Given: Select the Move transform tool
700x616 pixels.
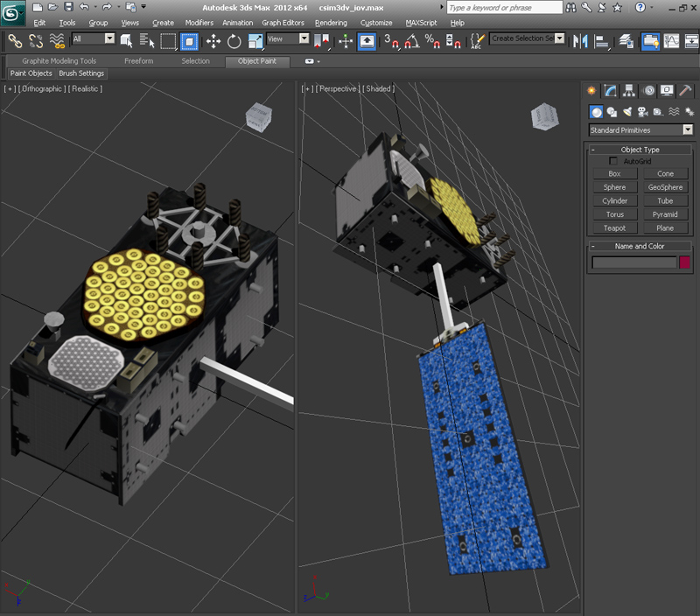Looking at the screenshot, I should tap(213, 40).
